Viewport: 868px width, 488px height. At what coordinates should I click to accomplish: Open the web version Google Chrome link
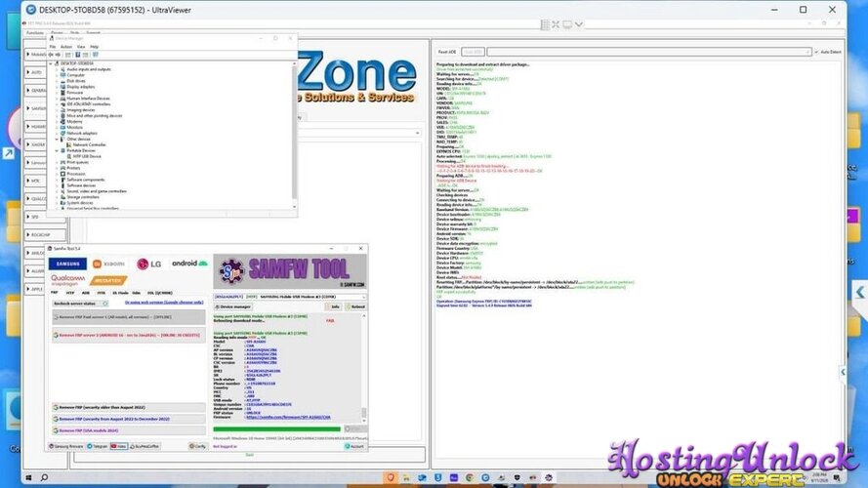[164, 303]
